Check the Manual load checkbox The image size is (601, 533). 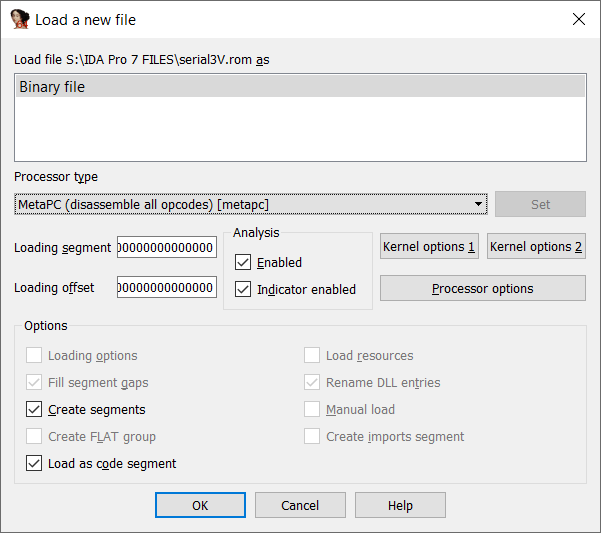tap(312, 409)
